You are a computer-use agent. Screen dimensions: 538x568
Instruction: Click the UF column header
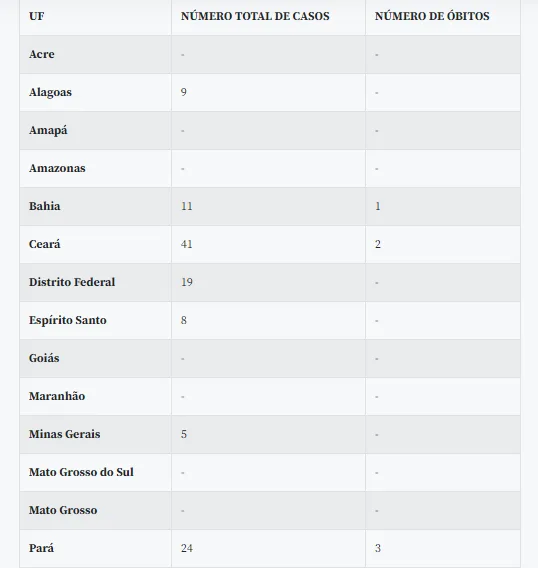(x=37, y=16)
